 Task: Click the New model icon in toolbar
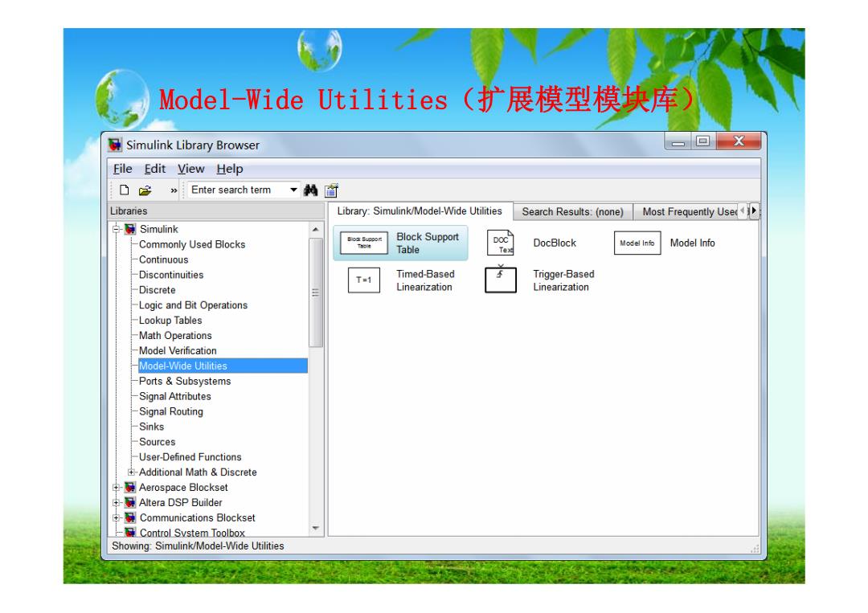coord(125,190)
